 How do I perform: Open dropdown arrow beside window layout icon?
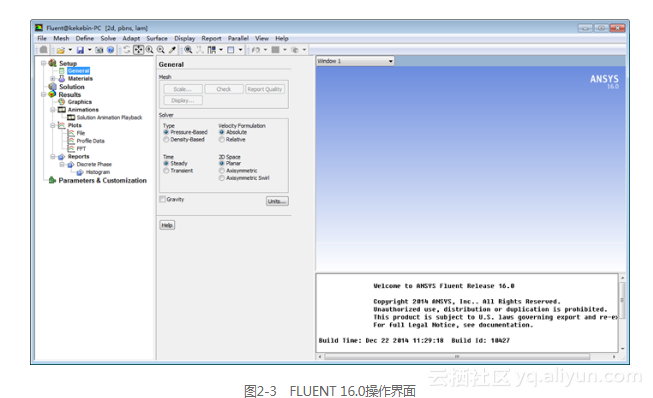[x=240, y=50]
